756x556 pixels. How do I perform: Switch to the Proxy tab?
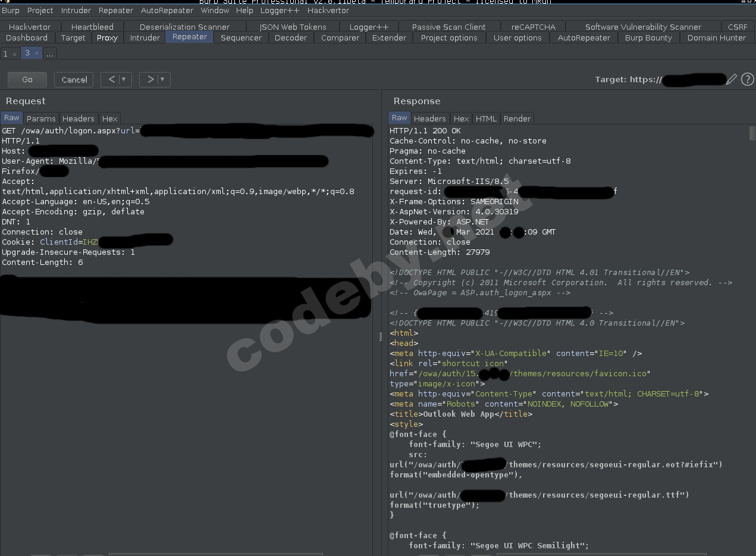point(107,38)
